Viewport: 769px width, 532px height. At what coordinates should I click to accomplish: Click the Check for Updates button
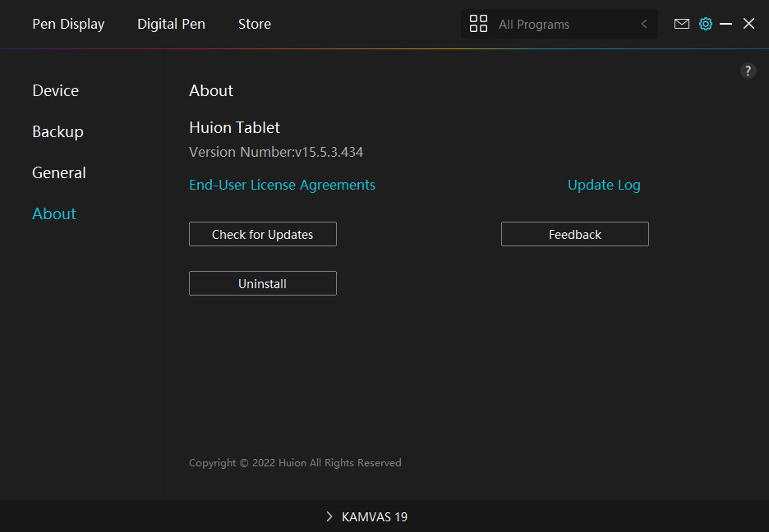click(263, 234)
